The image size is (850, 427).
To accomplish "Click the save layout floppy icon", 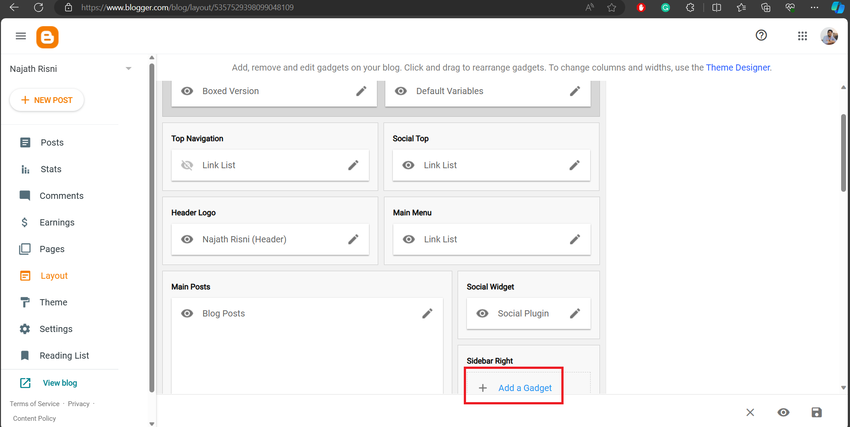I will coord(816,412).
